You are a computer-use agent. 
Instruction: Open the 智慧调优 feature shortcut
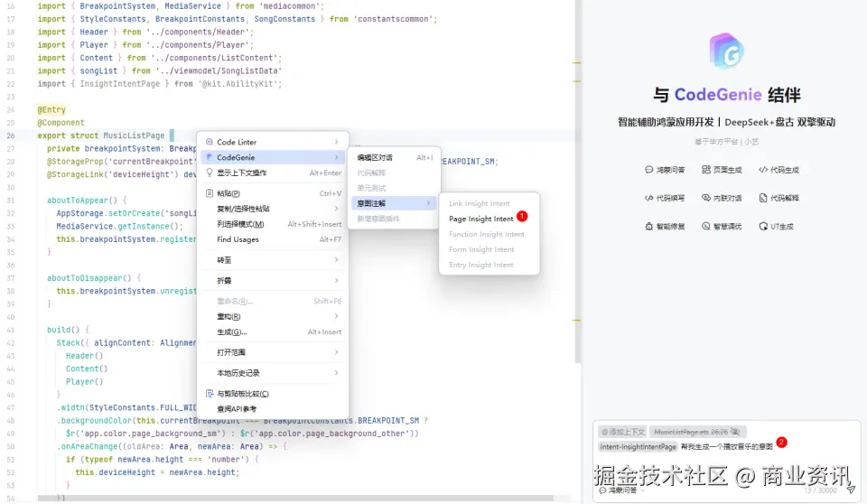[722, 227]
